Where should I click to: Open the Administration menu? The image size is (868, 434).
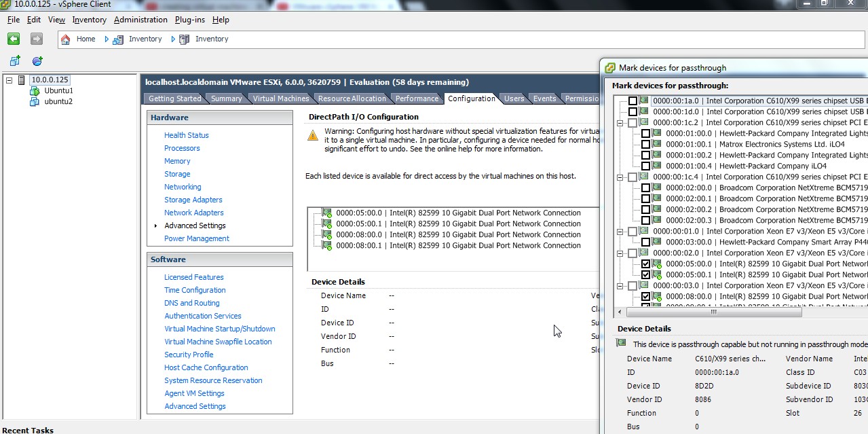pyautogui.click(x=140, y=20)
